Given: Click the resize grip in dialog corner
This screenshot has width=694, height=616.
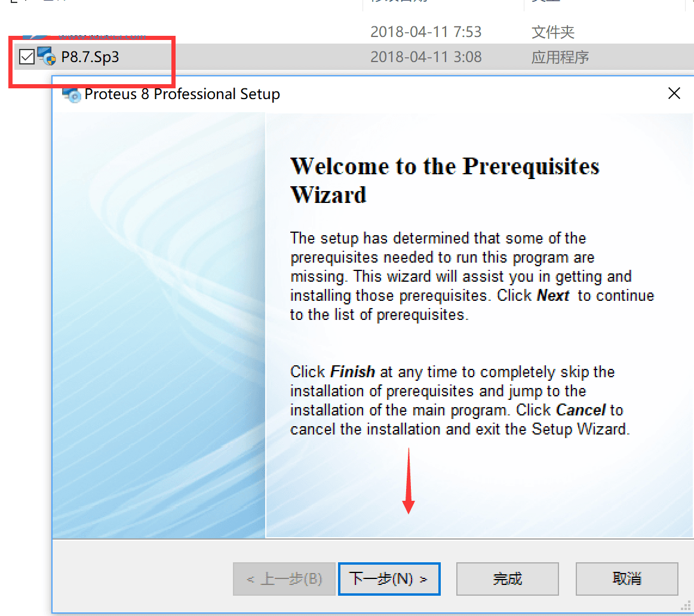Looking at the screenshot, I should (x=686, y=606).
